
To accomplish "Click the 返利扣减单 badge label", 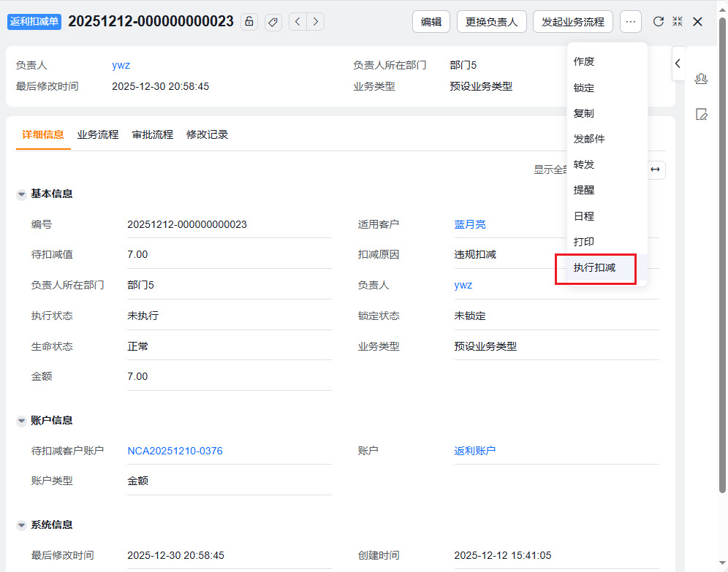I will [x=34, y=22].
